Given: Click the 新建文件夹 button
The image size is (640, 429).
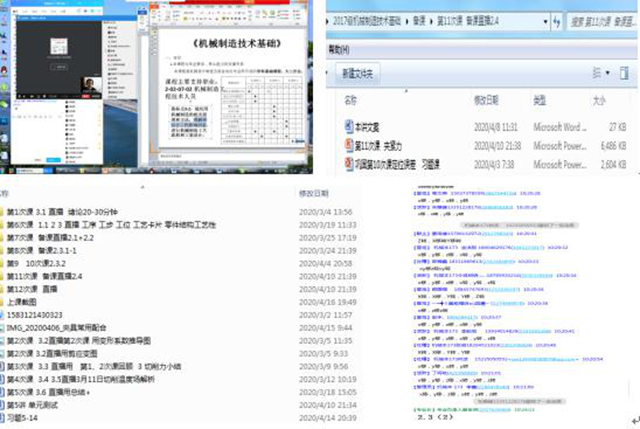Looking at the screenshot, I should coord(358,74).
